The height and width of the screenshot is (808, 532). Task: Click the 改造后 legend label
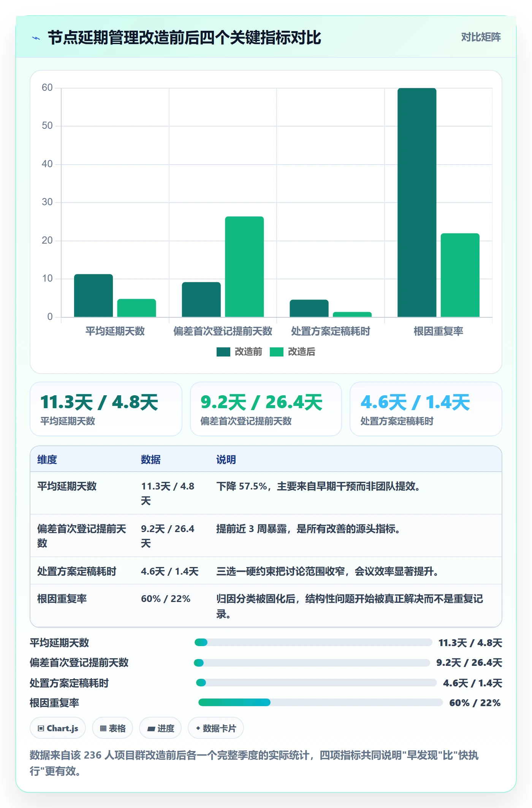(x=302, y=352)
